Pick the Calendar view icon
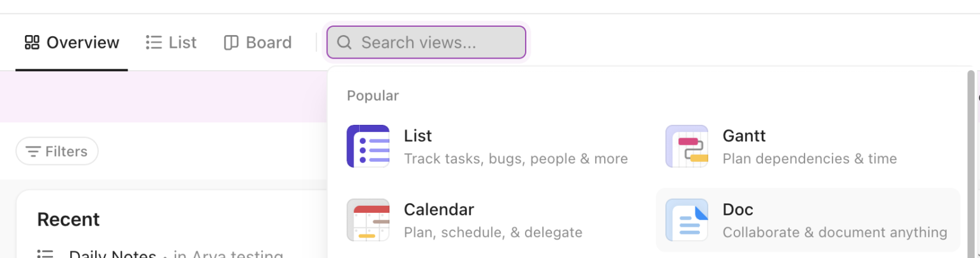This screenshot has width=980, height=258. coord(368,220)
